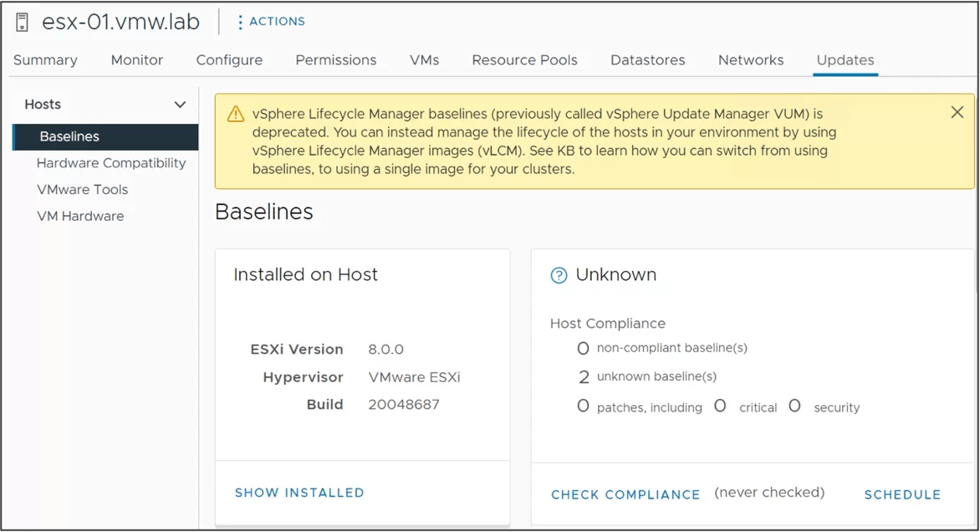
Task: Select Baselines in the sidebar
Action: (x=105, y=136)
